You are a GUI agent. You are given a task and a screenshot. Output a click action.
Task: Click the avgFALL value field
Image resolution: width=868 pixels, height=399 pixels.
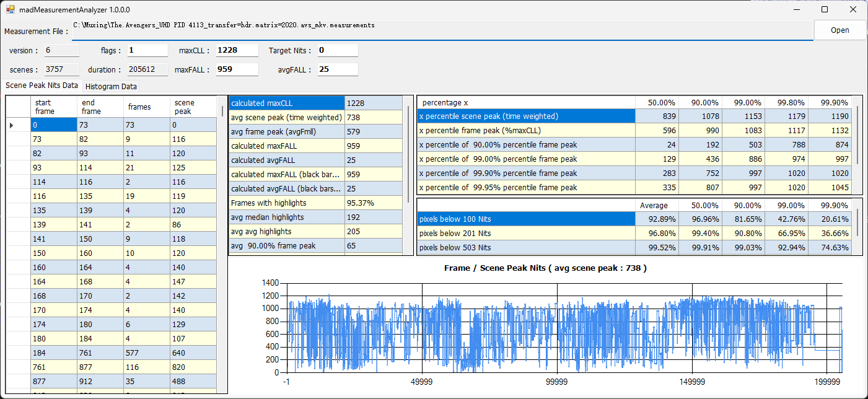click(x=338, y=69)
